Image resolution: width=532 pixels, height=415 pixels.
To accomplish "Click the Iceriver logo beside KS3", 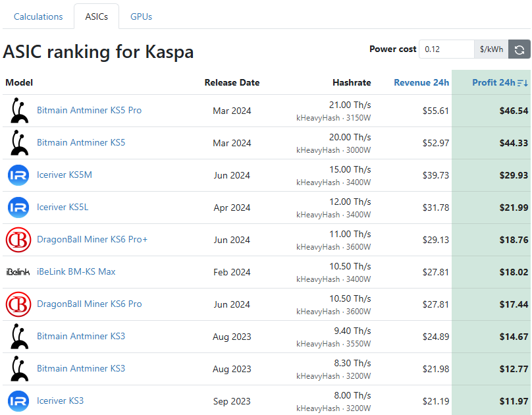I will (x=18, y=401).
